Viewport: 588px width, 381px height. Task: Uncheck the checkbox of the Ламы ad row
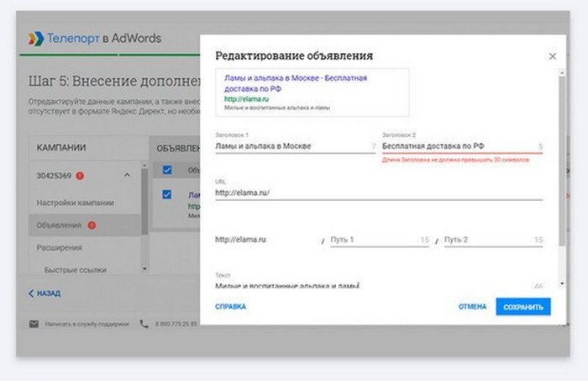[167, 194]
